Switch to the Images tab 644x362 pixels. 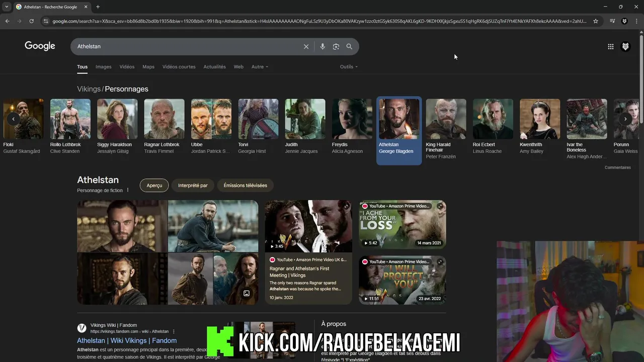(x=103, y=66)
